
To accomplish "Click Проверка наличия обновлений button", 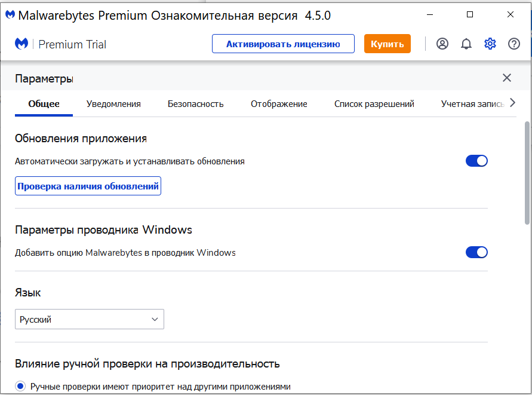I will click(x=88, y=186).
